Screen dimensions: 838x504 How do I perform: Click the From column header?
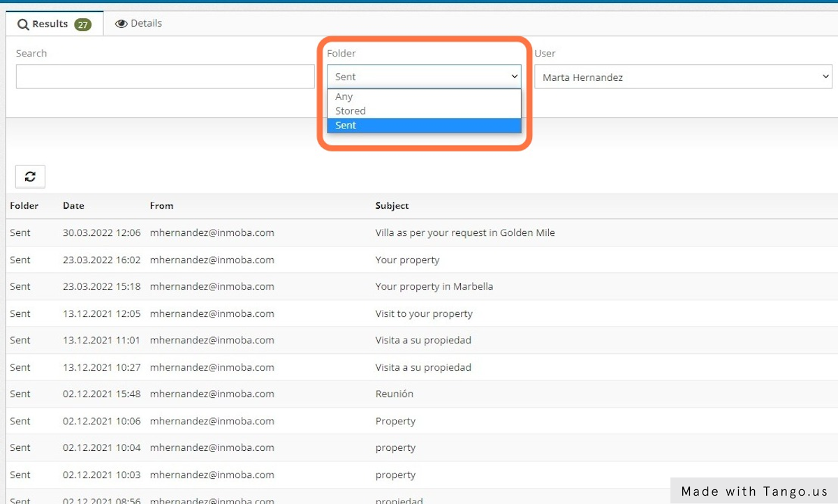(x=161, y=206)
